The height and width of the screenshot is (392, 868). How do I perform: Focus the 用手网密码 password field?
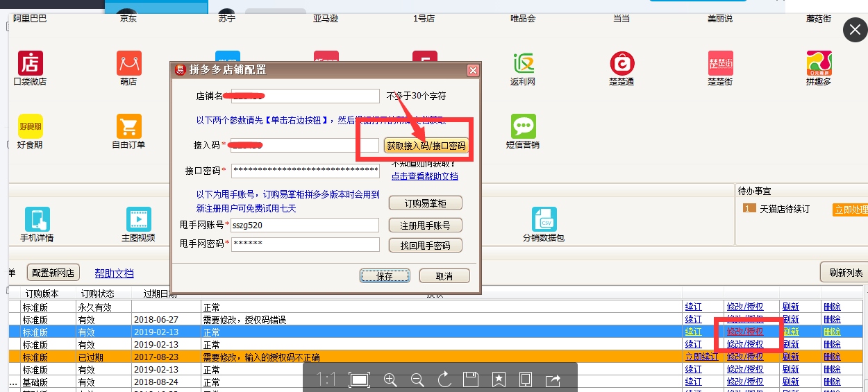click(306, 244)
